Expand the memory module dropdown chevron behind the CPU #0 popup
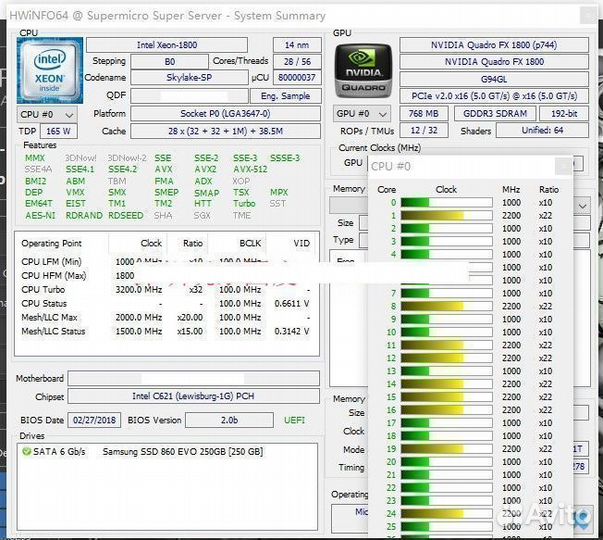The width and height of the screenshot is (603, 540). point(583,206)
